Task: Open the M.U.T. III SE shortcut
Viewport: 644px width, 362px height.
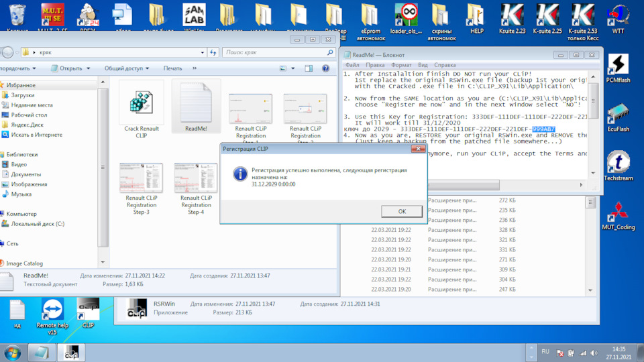Action: tap(52, 16)
